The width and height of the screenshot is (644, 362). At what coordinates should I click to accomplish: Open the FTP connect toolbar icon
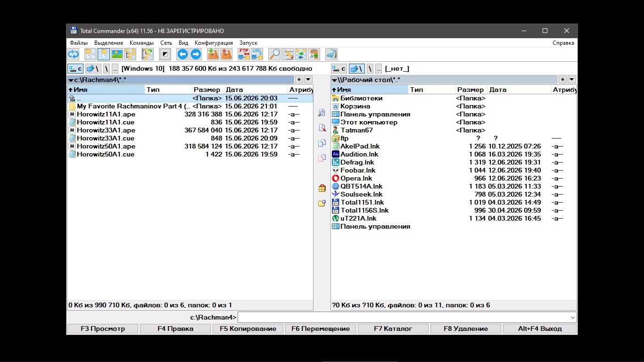coord(244,54)
